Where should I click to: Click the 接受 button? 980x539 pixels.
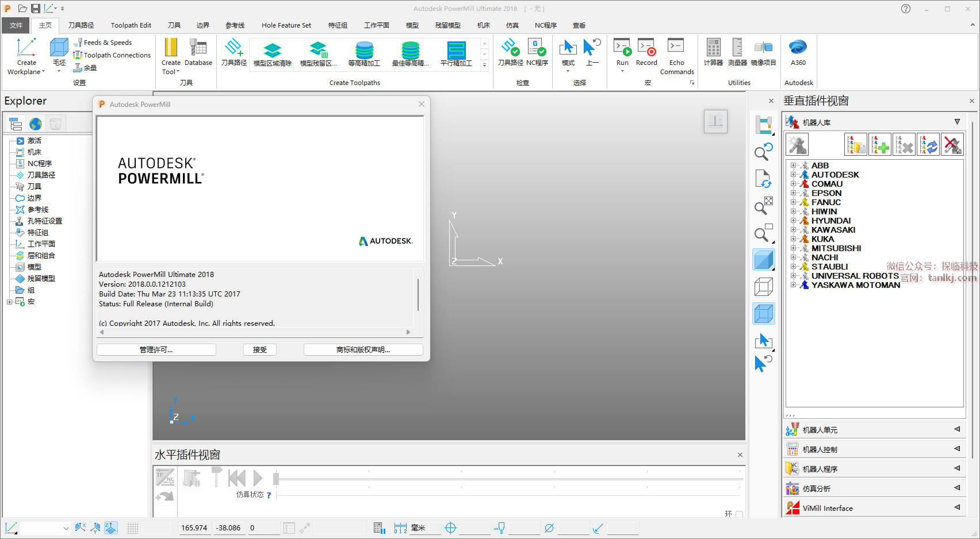tap(259, 349)
